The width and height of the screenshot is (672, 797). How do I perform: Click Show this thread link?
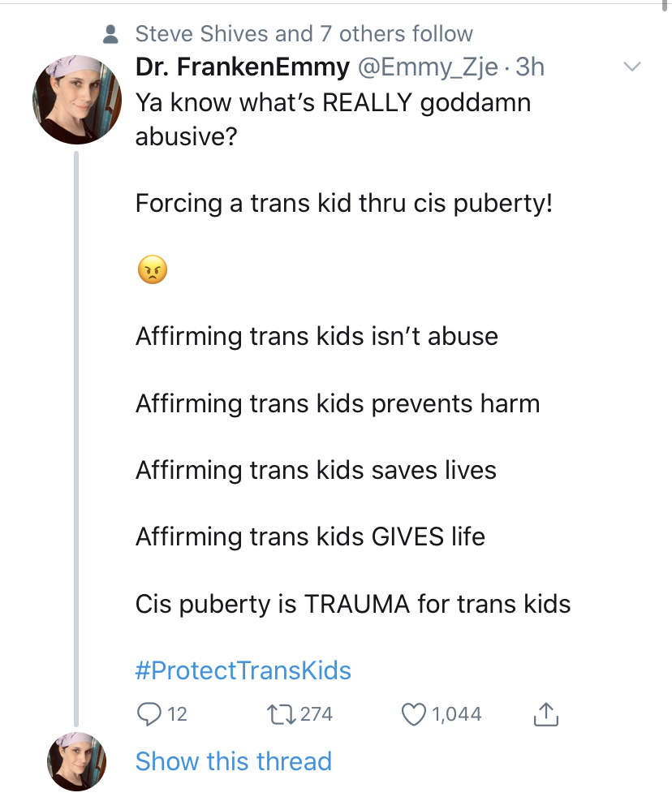(x=233, y=761)
